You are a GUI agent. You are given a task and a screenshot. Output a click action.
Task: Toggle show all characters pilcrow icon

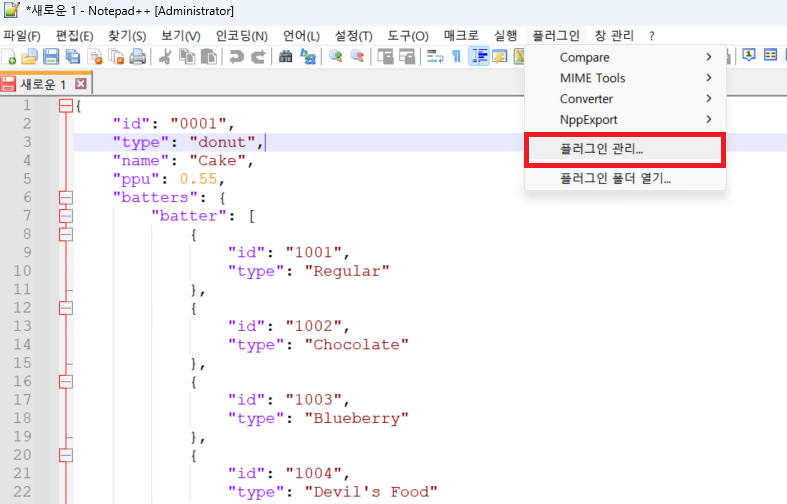[456, 56]
